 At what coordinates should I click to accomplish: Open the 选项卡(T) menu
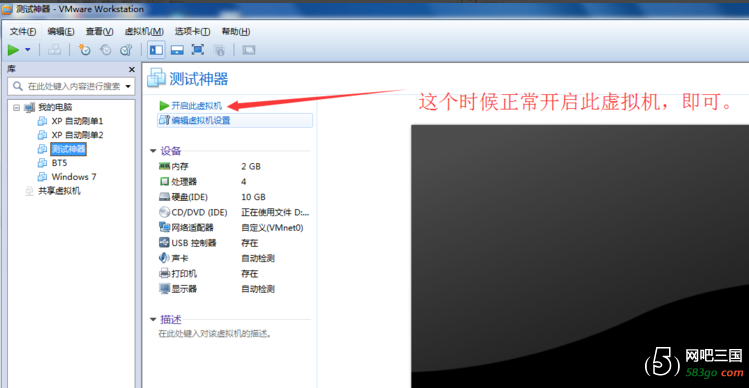pos(192,32)
